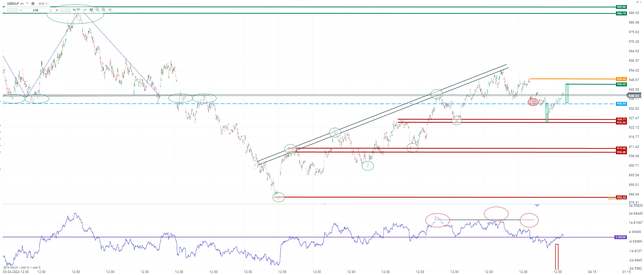The width and height of the screenshot is (644, 275).
Task: Open the M15 timeframe dropdown
Action: coord(43,4)
